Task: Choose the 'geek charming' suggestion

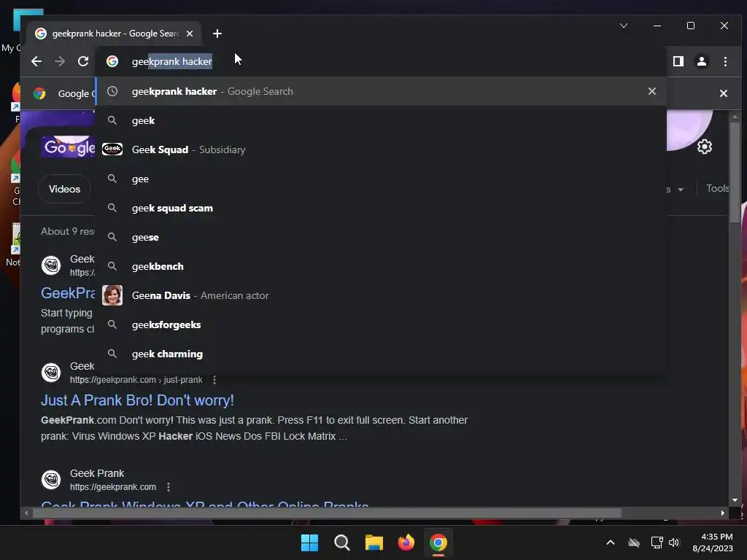Action: (381, 354)
